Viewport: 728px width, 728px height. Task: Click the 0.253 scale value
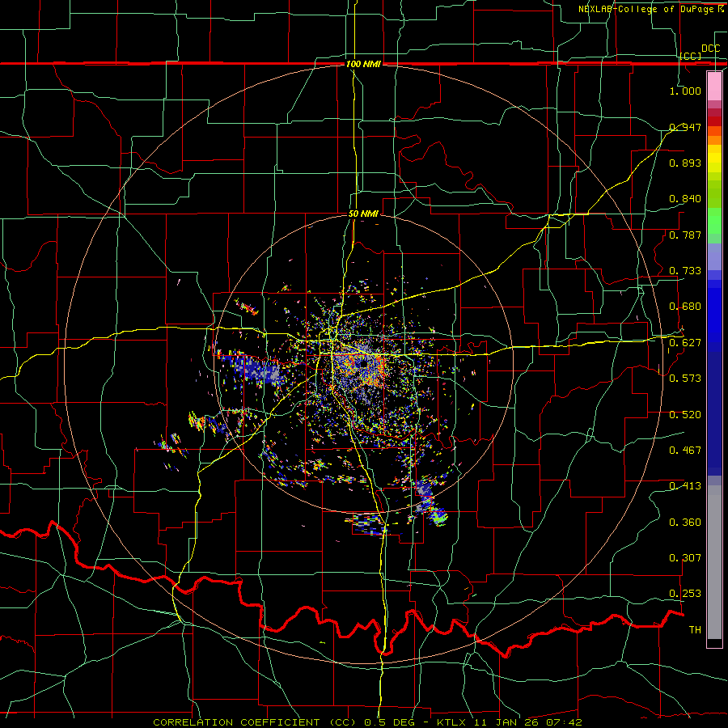click(685, 594)
